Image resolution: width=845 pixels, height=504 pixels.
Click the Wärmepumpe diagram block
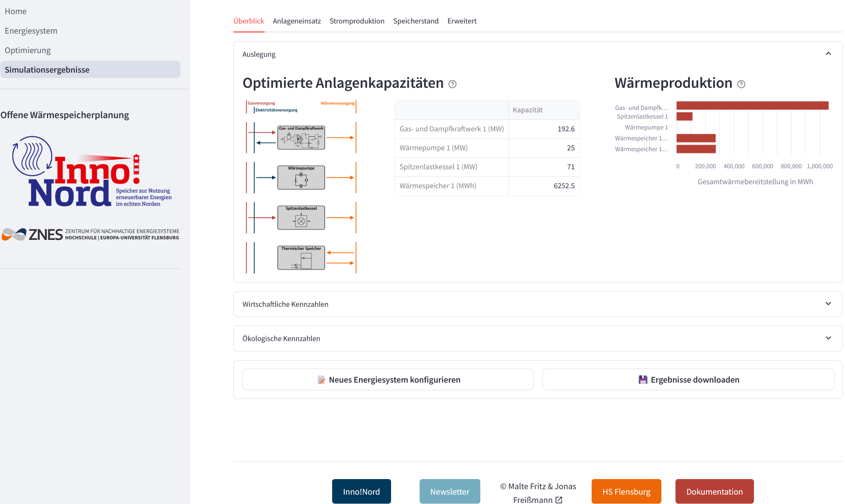[x=301, y=177]
